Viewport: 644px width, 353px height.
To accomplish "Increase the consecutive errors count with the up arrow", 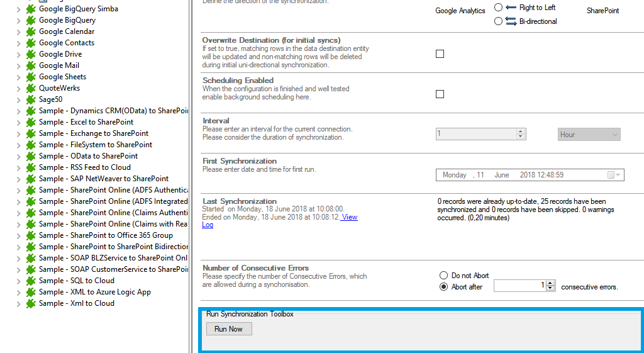I will (551, 283).
